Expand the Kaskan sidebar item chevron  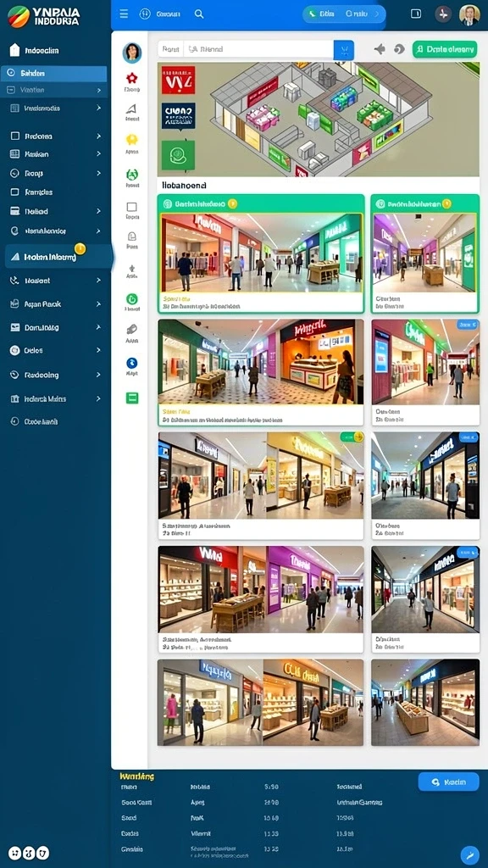[x=98, y=154]
